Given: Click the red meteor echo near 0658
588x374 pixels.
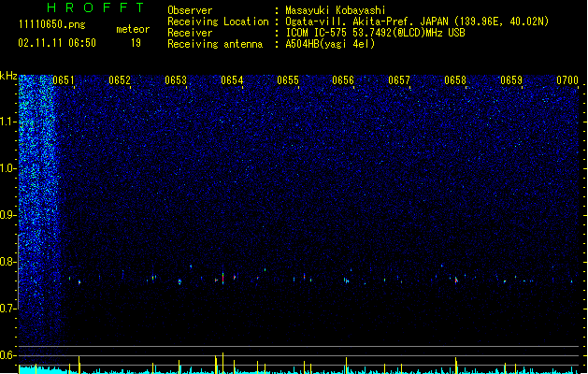Looking at the screenshot, I should click(x=456, y=280).
